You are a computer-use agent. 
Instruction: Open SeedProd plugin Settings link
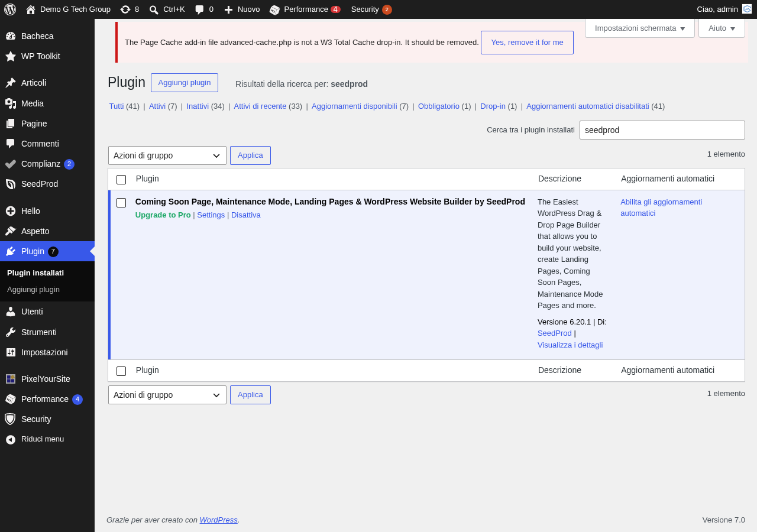[x=211, y=215]
